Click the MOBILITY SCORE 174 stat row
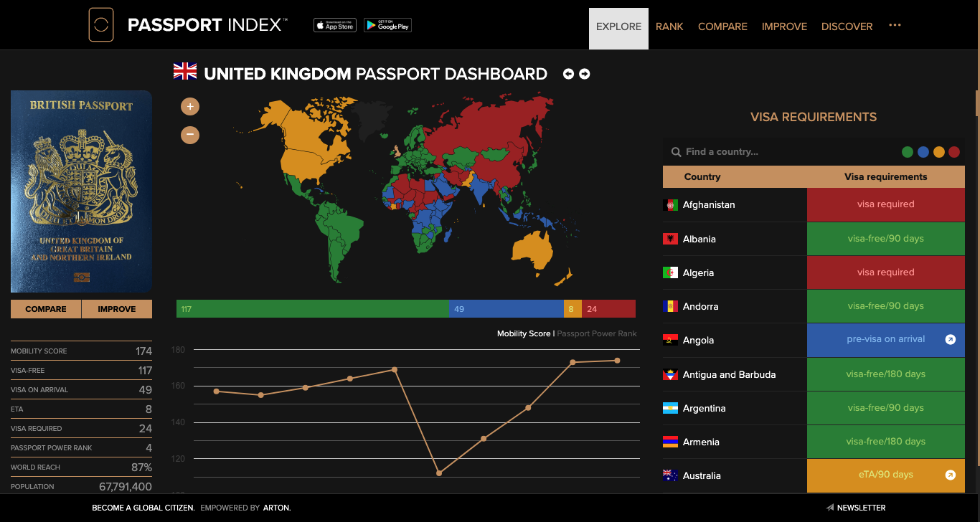Viewport: 980px width, 522px height. tap(81, 351)
